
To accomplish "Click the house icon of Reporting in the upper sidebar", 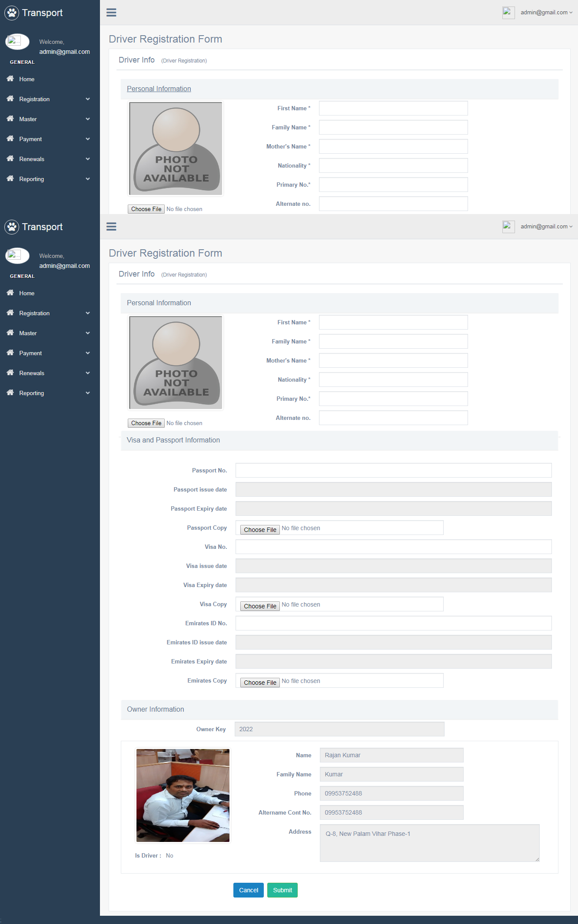I will click(x=10, y=178).
